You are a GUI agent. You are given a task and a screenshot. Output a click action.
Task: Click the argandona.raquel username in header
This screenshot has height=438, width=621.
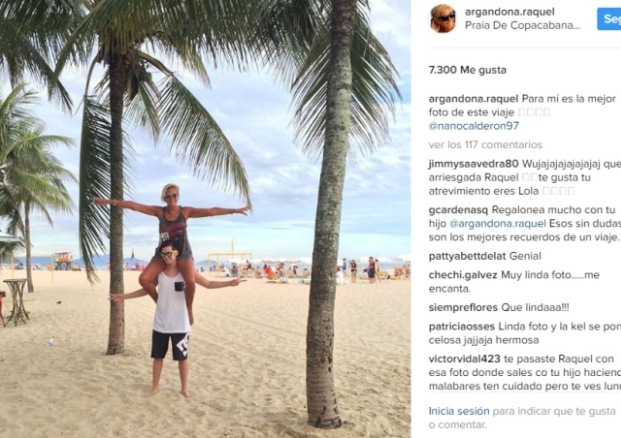tap(509, 12)
